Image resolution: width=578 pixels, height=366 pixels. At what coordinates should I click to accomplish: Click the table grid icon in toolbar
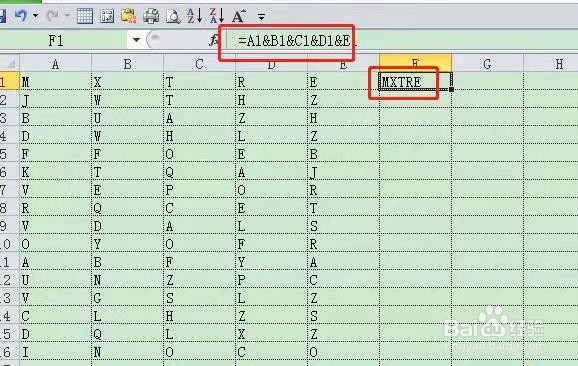[x=85, y=16]
